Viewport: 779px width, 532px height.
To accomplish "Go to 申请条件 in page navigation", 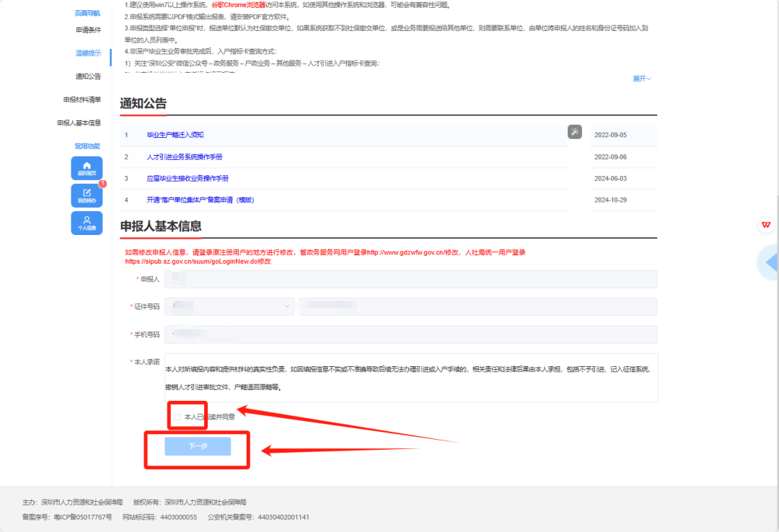I will 88,30.
